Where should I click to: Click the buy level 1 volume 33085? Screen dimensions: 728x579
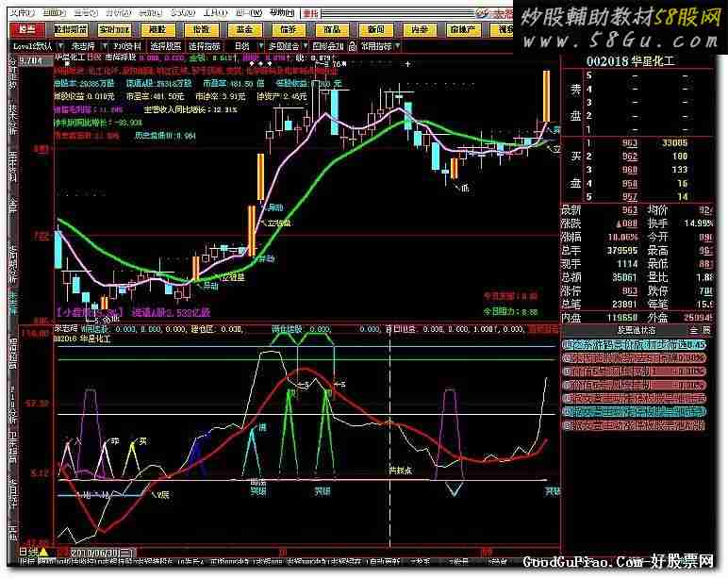[x=674, y=142]
